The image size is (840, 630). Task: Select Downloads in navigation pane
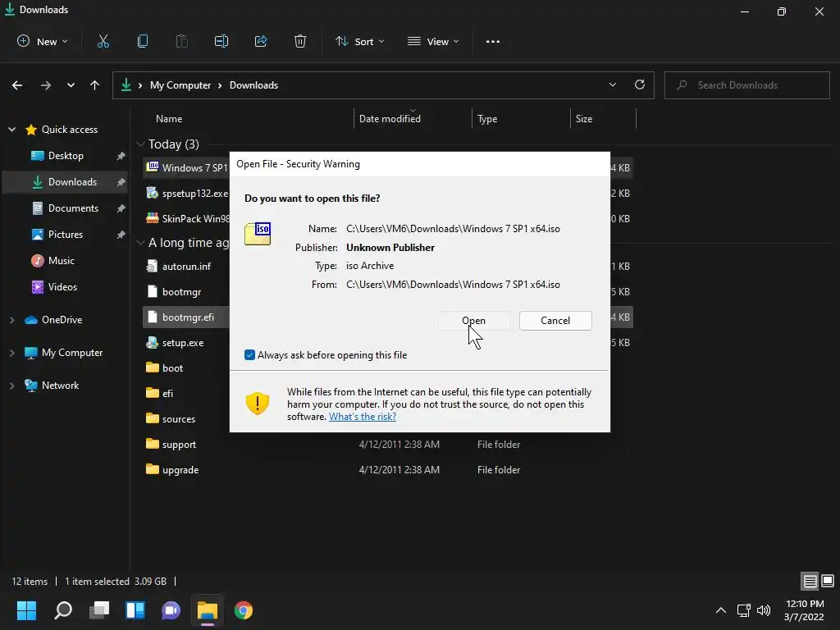[66, 181]
